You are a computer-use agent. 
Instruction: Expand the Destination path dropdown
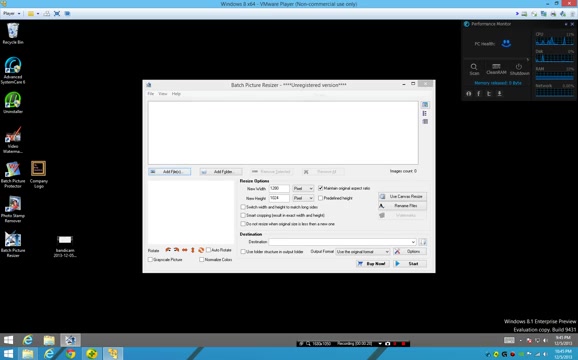(413, 242)
